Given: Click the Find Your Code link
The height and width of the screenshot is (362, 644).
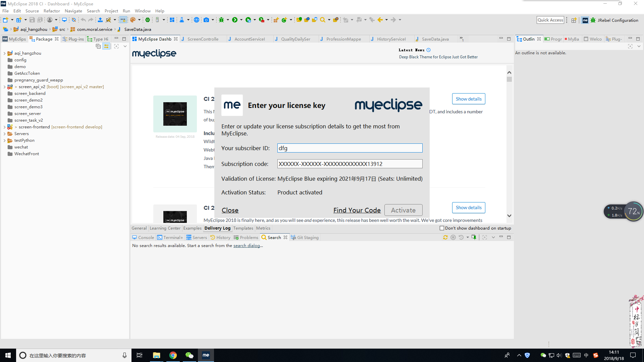Looking at the screenshot, I should (x=357, y=210).
